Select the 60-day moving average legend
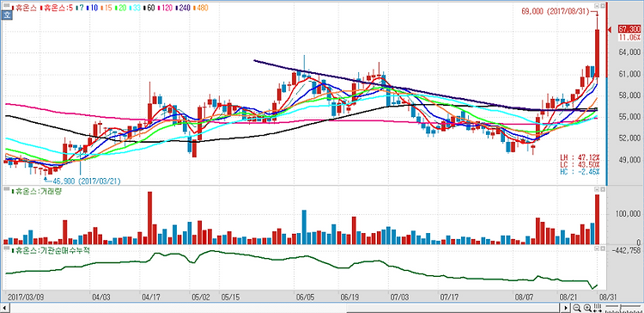The width and height of the screenshot is (644, 313). click(x=149, y=8)
